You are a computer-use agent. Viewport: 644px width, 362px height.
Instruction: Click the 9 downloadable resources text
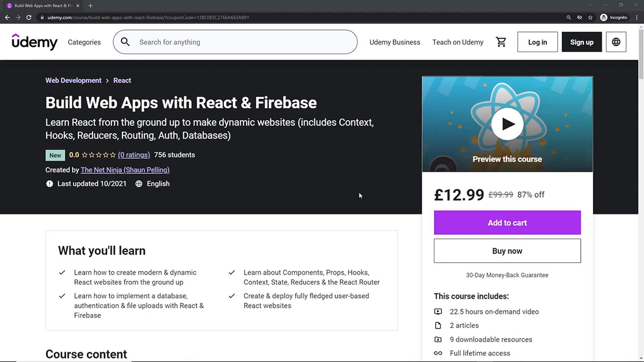(x=491, y=339)
